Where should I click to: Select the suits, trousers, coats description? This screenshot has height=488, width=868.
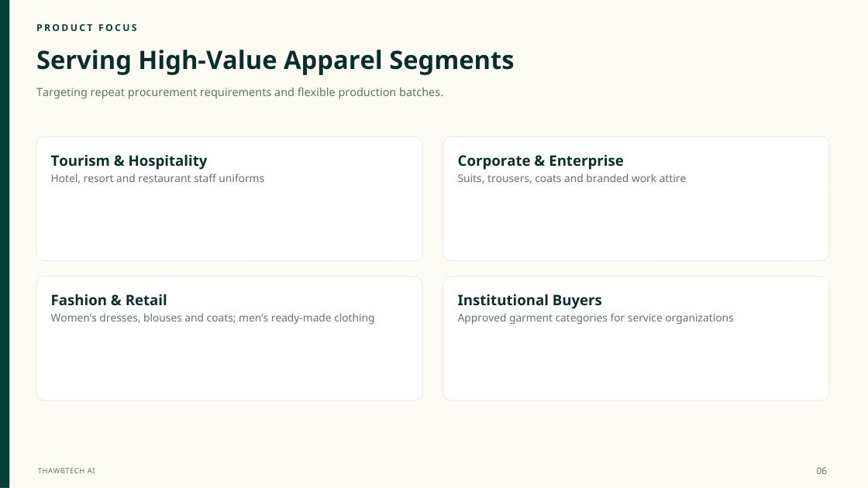click(571, 178)
